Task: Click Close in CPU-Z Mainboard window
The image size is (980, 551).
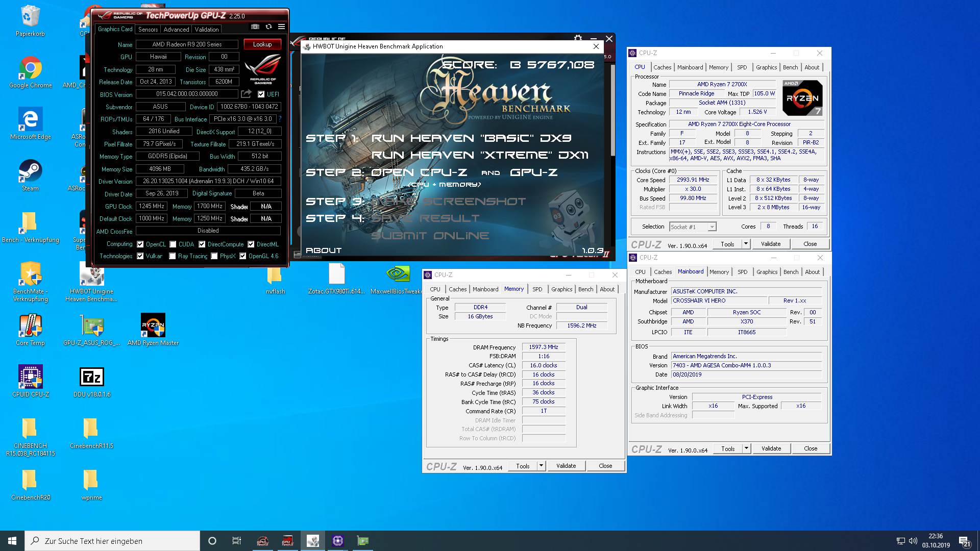Action: [811, 448]
